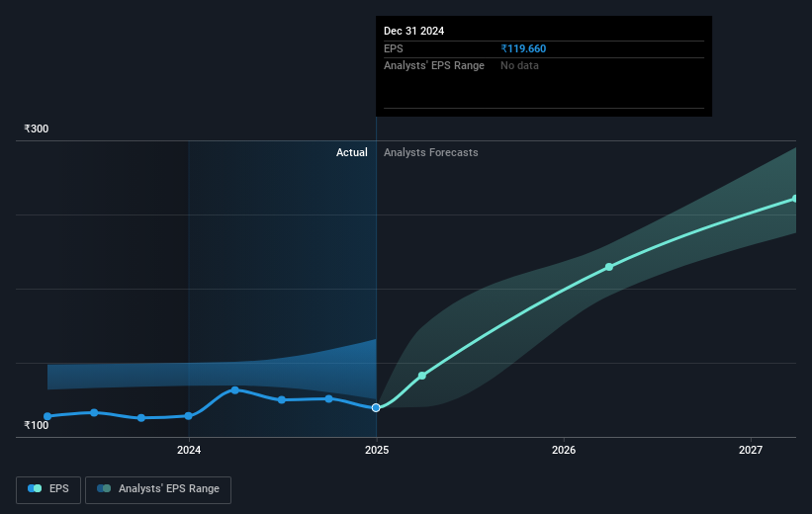Viewport: 812px width, 514px height.
Task: Click the 'No data' tooltip value
Action: (519, 66)
